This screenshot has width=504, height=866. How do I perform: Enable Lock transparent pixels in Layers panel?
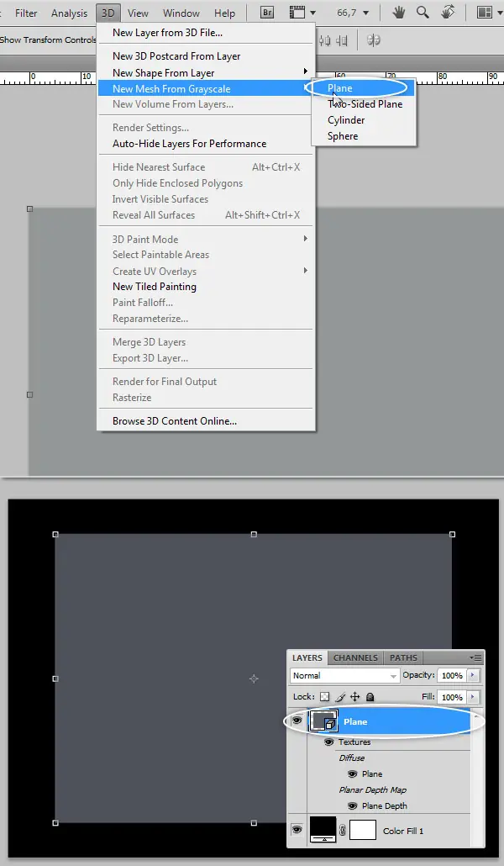(324, 697)
